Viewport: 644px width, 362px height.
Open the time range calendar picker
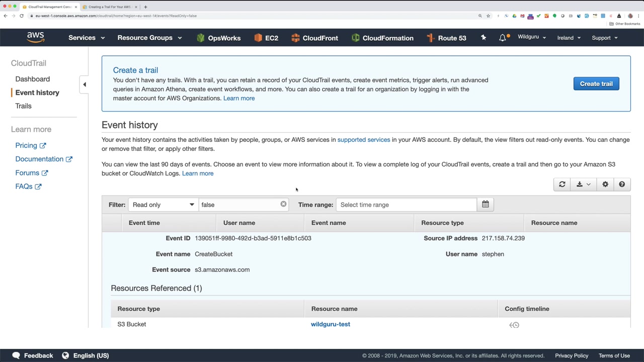(486, 205)
